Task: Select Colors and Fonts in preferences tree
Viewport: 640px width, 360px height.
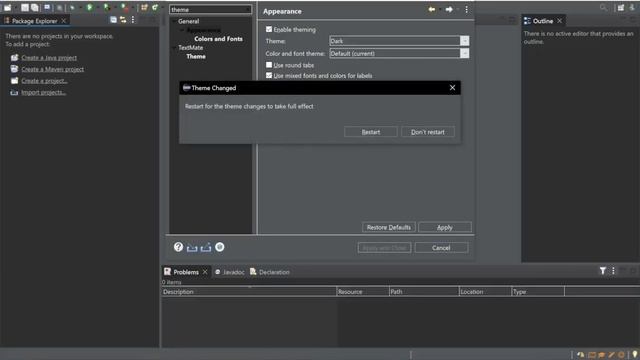Action: coord(218,39)
